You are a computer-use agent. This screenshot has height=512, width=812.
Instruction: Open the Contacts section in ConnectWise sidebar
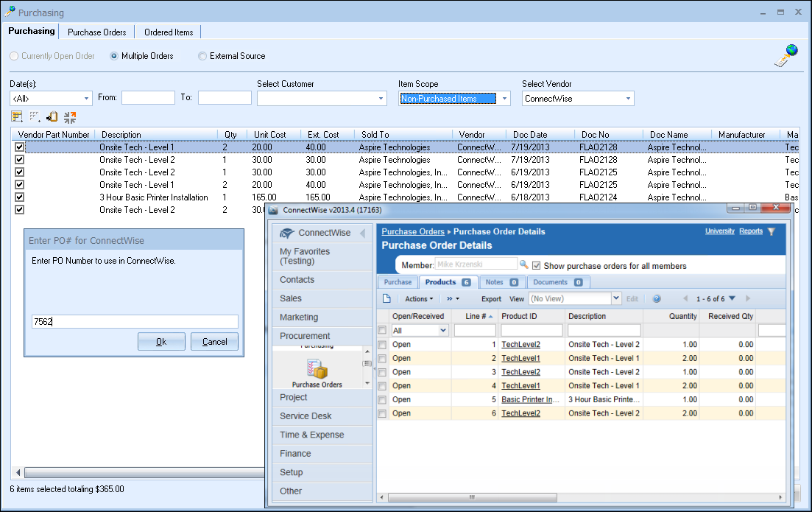(322, 280)
